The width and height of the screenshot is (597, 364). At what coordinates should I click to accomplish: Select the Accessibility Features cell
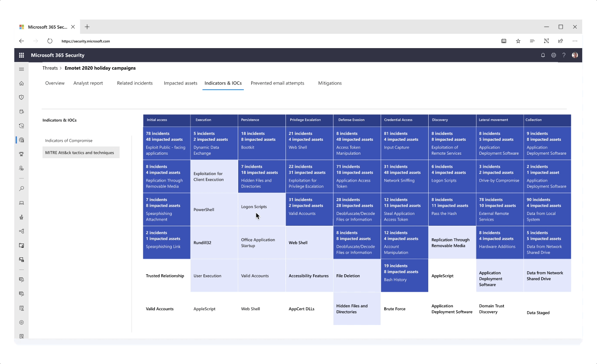tap(309, 276)
